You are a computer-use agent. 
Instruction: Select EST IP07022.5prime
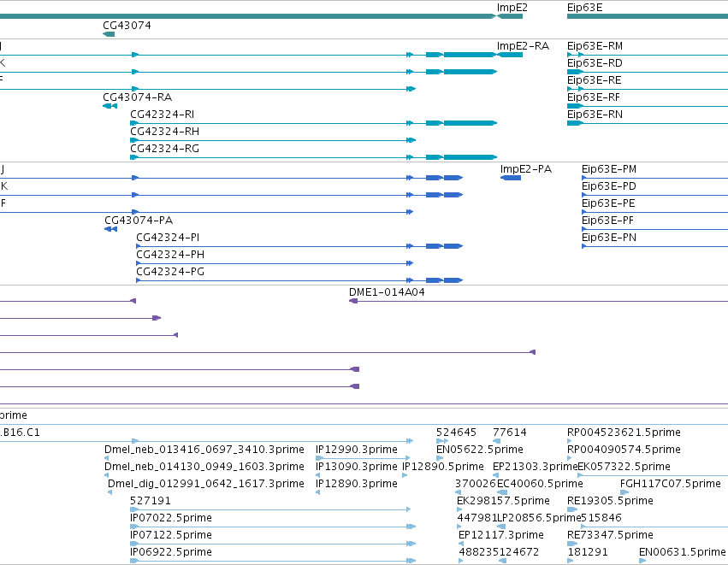coord(171,519)
